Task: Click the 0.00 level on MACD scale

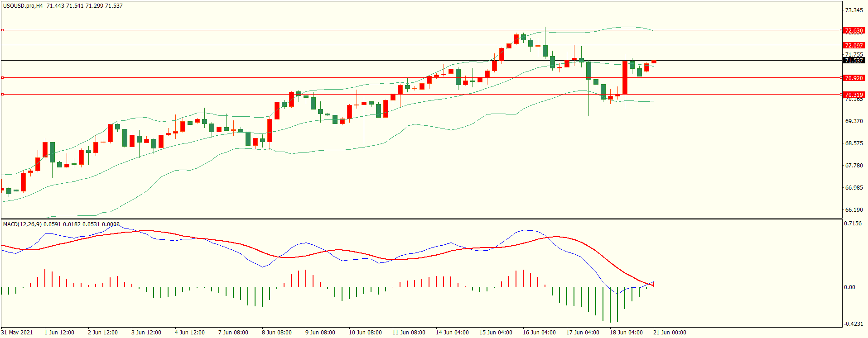Action: tap(849, 287)
